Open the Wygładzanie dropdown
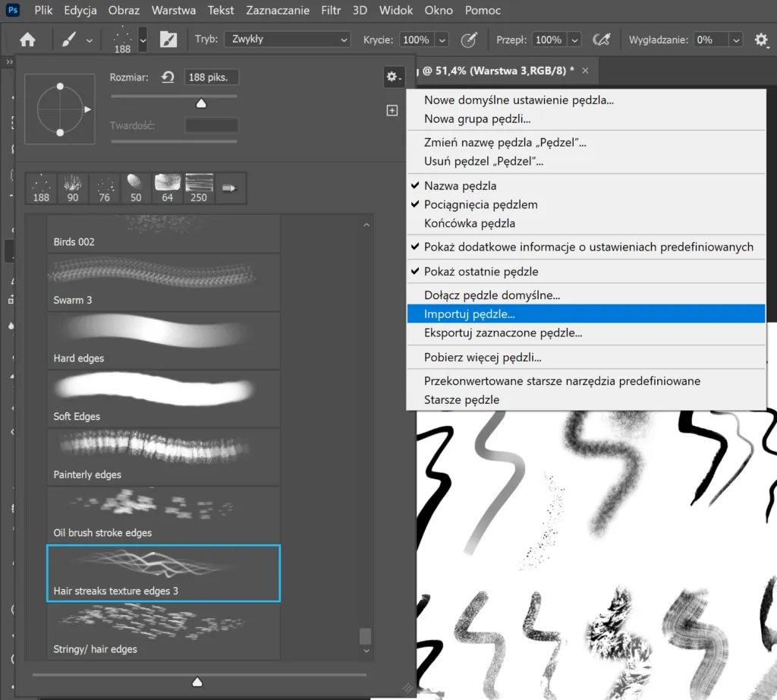 (735, 39)
